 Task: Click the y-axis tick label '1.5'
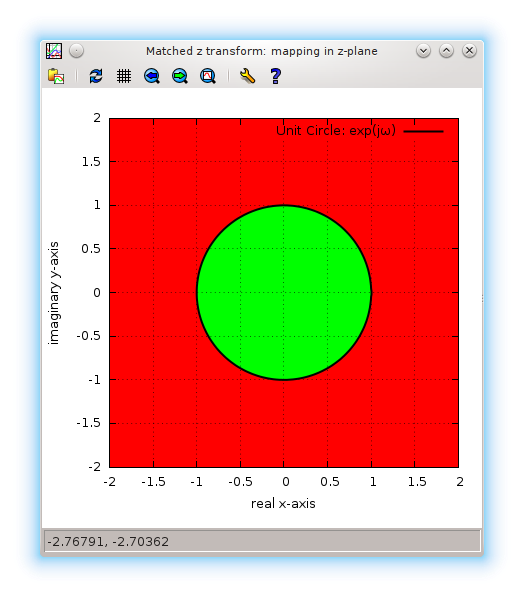[91, 162]
